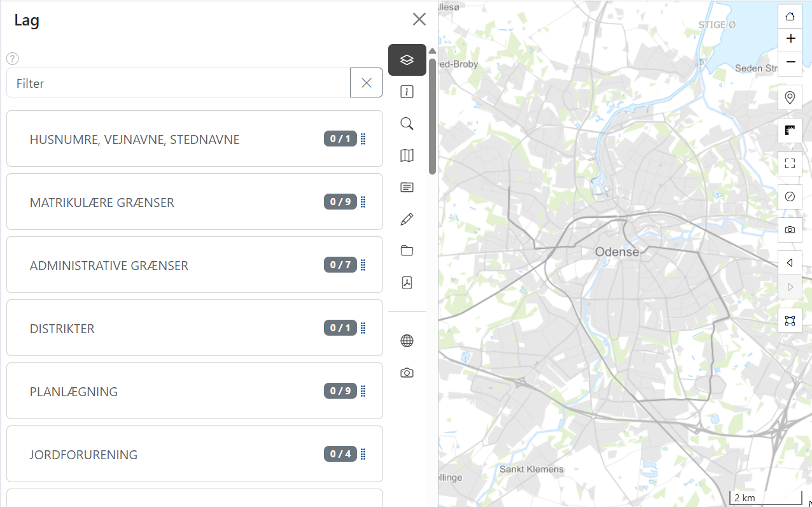This screenshot has height=507, width=812.
Task: Click the globe icon in sidebar
Action: point(407,341)
